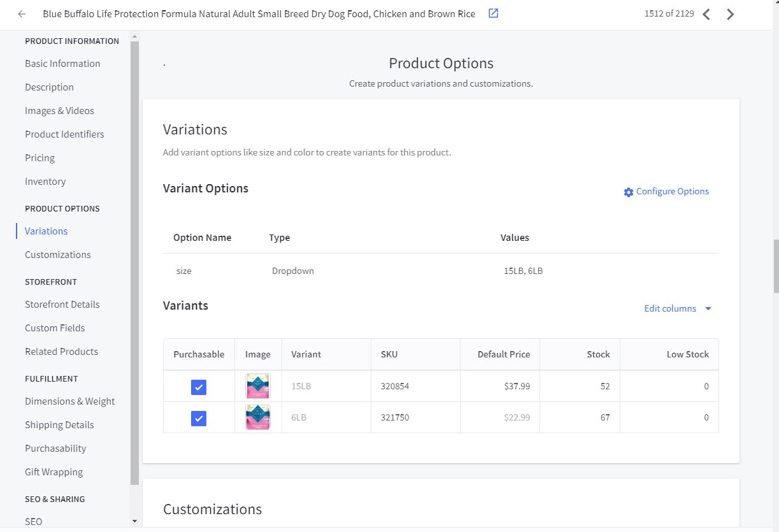779x532 pixels.
Task: Jump to the Description section
Action: [49, 87]
